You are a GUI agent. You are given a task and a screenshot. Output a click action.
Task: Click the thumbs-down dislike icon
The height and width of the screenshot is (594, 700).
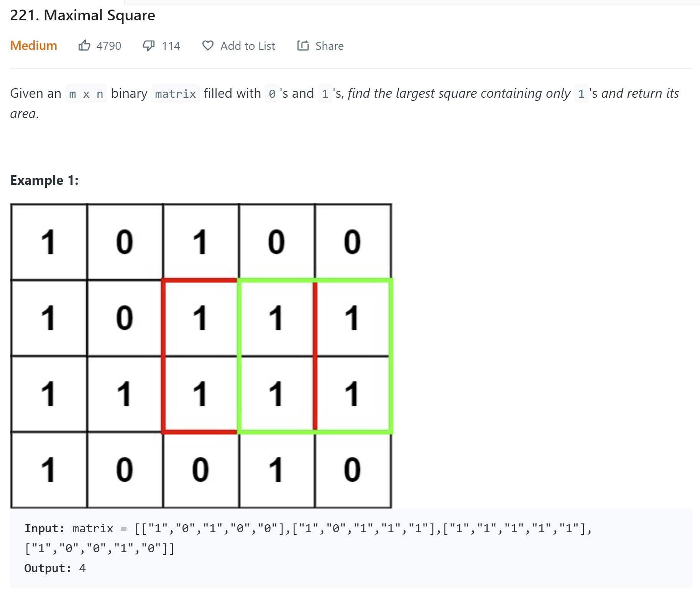coord(149,46)
